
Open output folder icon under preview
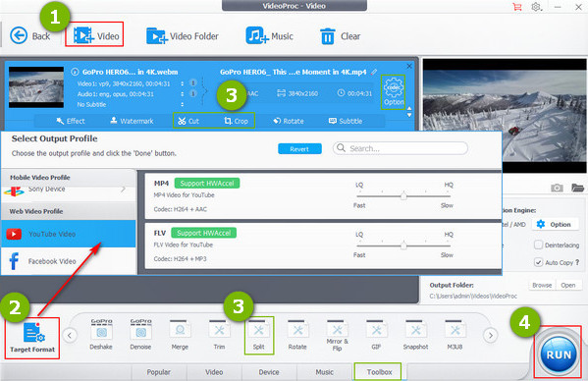[577, 188]
